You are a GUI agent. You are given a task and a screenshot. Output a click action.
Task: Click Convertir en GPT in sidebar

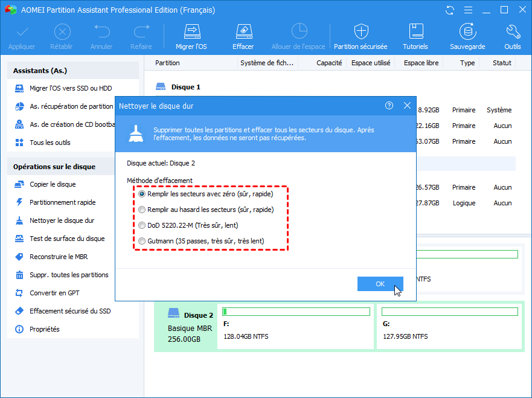point(47,293)
